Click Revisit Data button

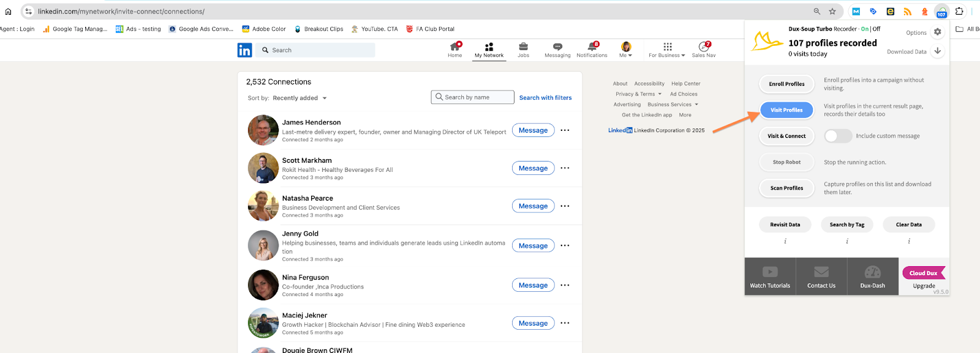pyautogui.click(x=785, y=225)
